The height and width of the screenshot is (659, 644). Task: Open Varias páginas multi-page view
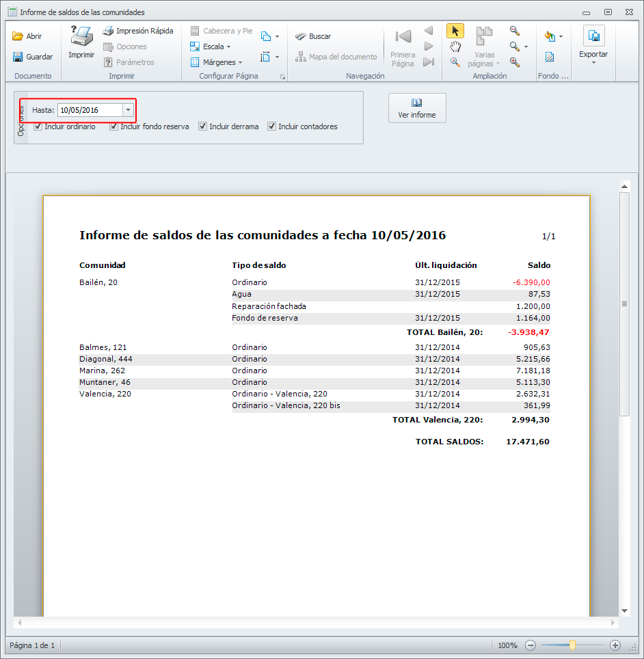[484, 47]
